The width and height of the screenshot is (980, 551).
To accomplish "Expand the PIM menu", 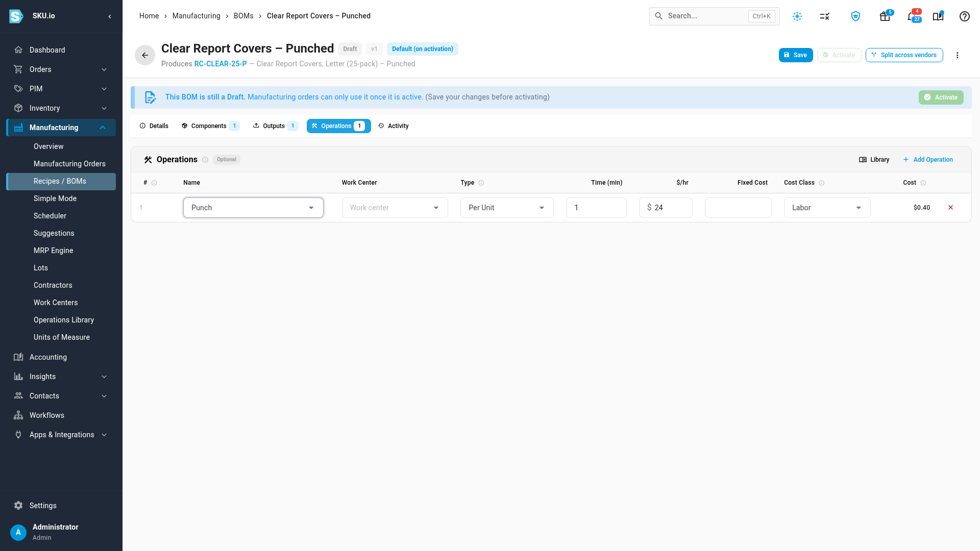I will pos(61,89).
